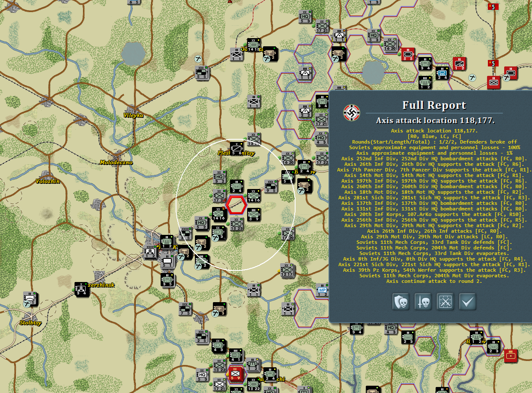Click the 33rd Tank Div evaporates line

click(x=434, y=253)
